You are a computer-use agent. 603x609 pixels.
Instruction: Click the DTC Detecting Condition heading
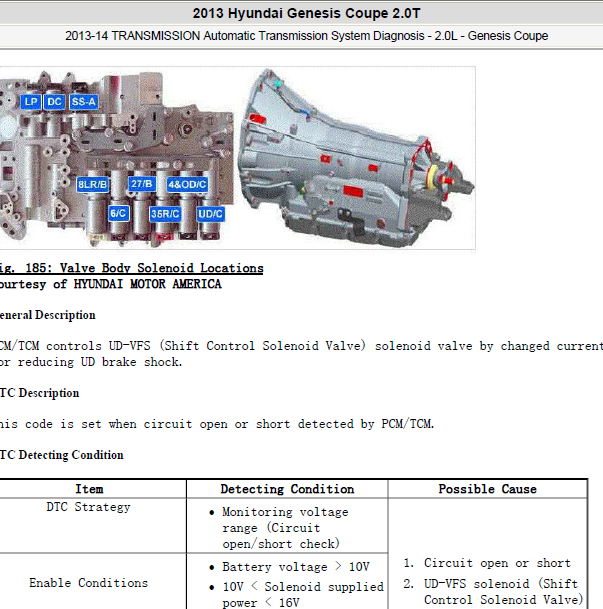[62, 455]
